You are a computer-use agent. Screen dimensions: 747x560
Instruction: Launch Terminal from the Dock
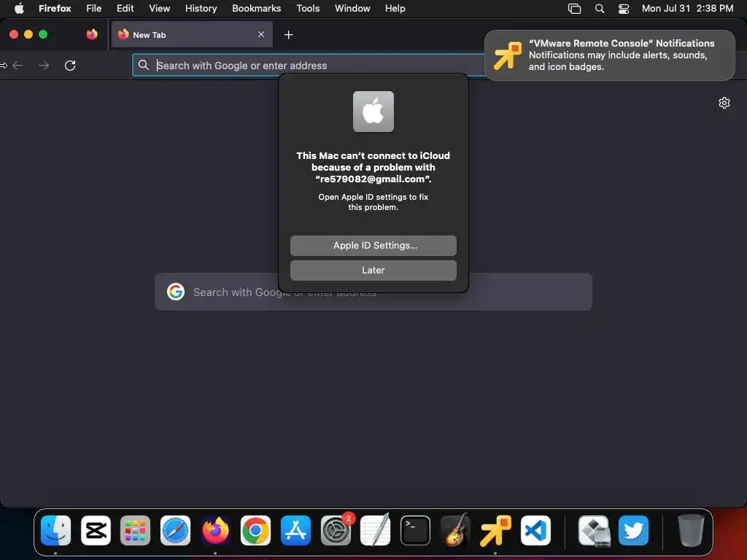pos(415,530)
